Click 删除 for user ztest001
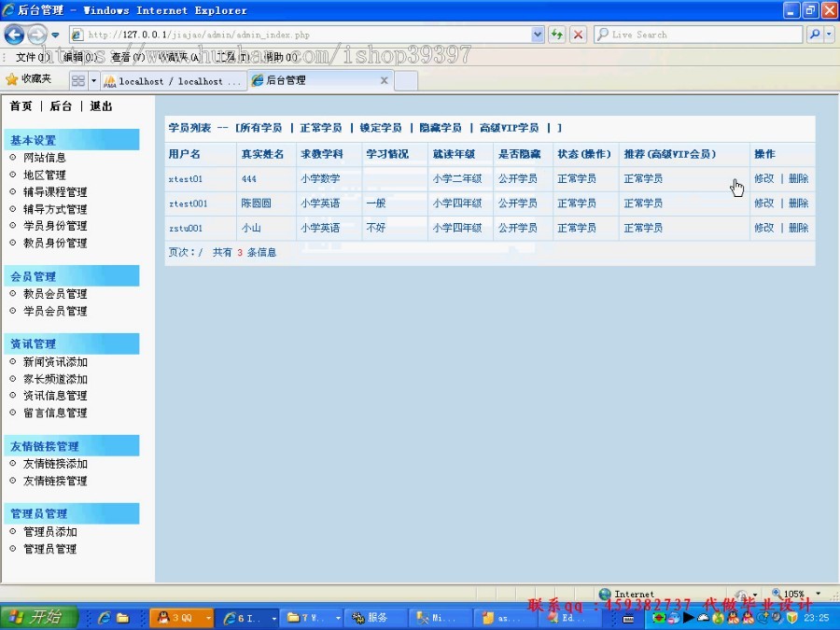 click(x=798, y=203)
